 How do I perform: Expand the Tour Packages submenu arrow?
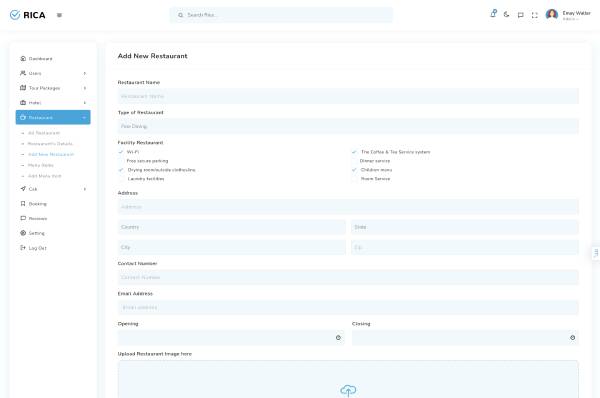pos(85,88)
